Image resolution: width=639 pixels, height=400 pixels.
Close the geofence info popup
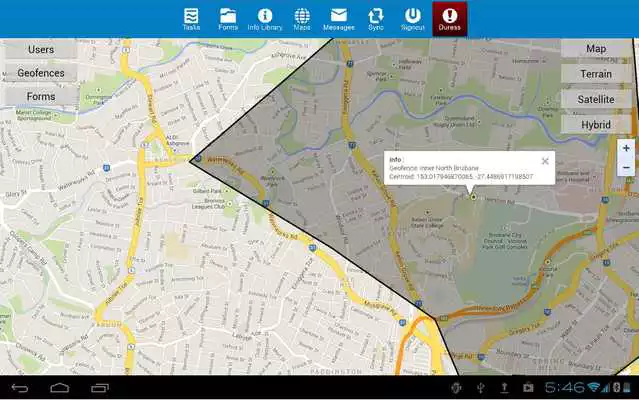(545, 160)
